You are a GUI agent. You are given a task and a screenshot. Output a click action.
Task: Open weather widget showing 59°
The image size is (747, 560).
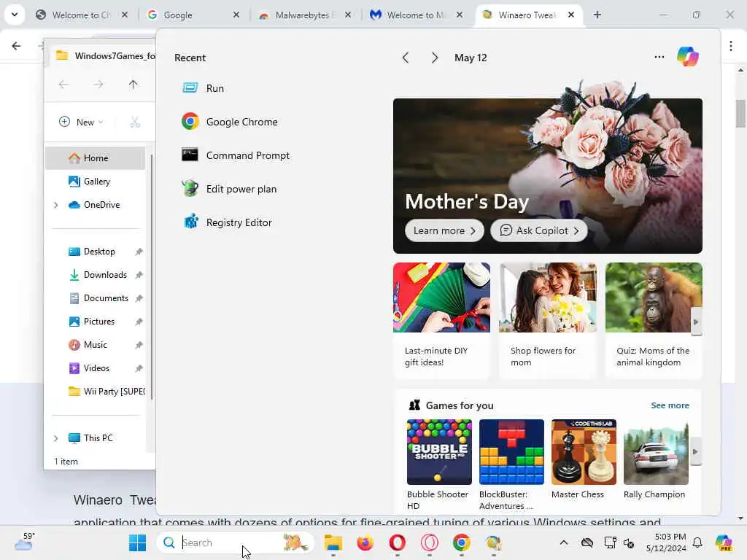24,542
